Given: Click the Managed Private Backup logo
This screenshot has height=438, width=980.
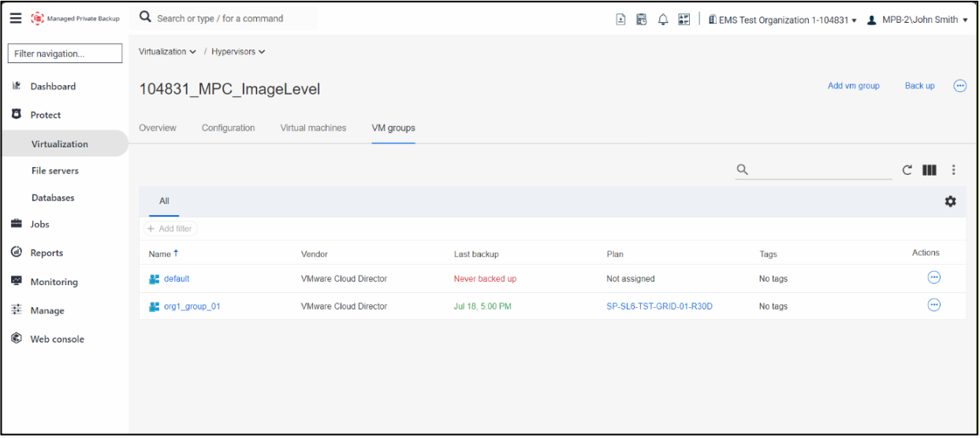Looking at the screenshot, I should (76, 19).
